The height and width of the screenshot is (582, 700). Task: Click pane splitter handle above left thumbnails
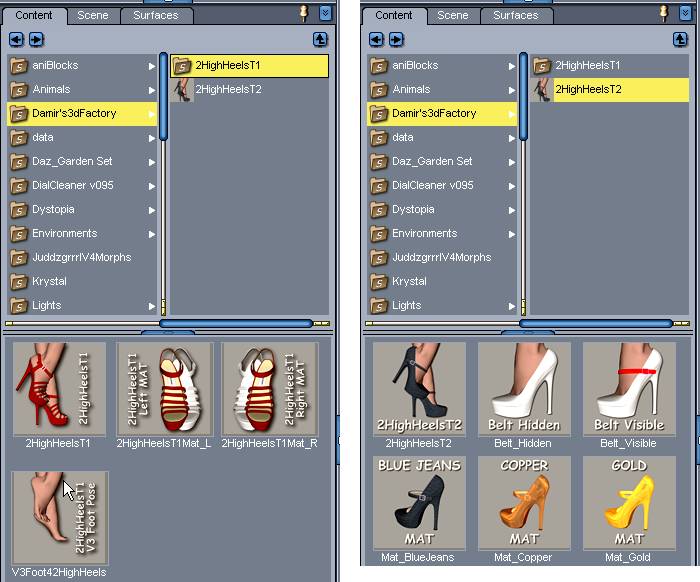pos(168,333)
